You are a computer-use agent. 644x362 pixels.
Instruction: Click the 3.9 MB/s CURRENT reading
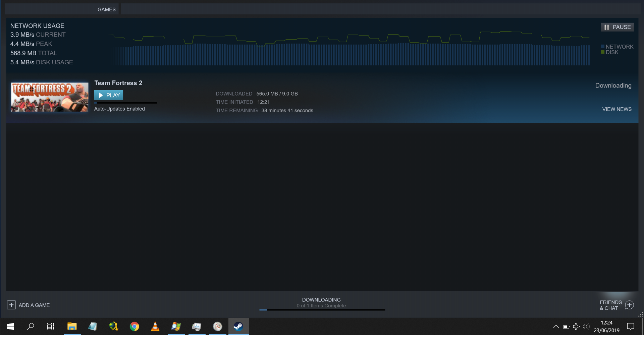click(x=38, y=35)
